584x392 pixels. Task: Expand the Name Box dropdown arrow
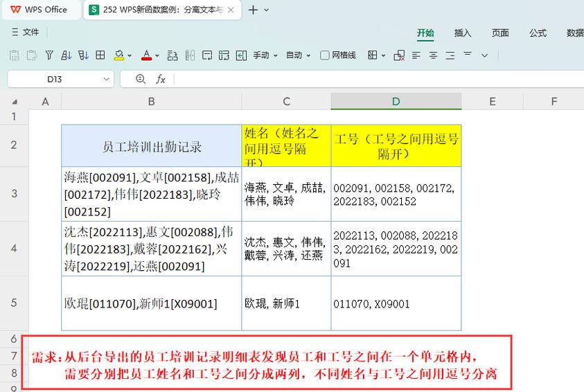click(x=107, y=79)
